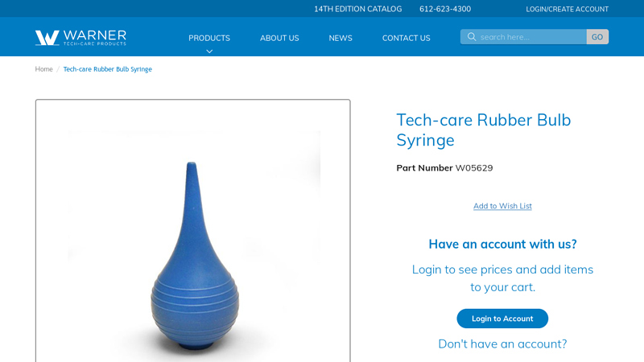Click the "Don't have an account?" text
The width and height of the screenshot is (644, 362).
pos(502,344)
